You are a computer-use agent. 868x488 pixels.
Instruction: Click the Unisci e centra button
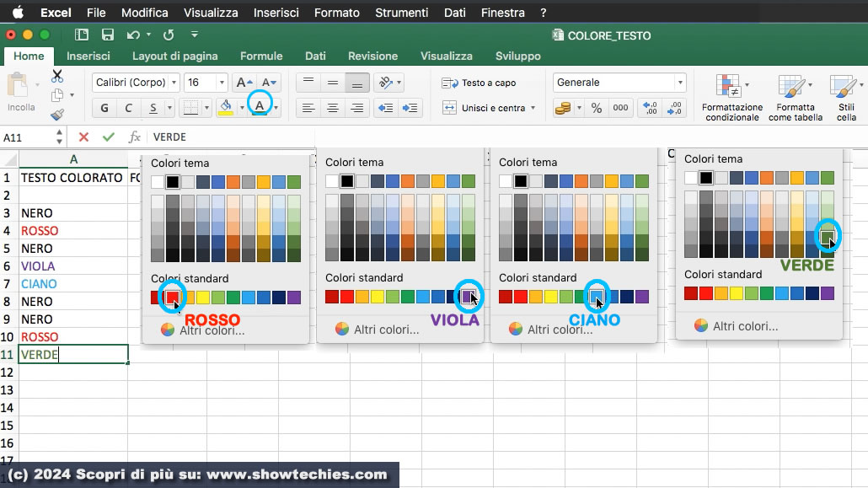pyautogui.click(x=485, y=108)
